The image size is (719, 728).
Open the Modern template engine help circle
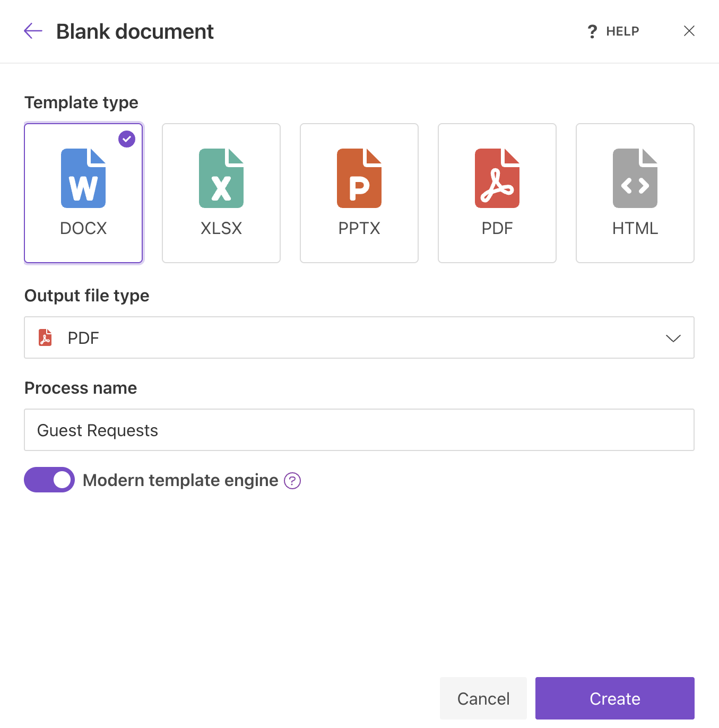pos(292,481)
